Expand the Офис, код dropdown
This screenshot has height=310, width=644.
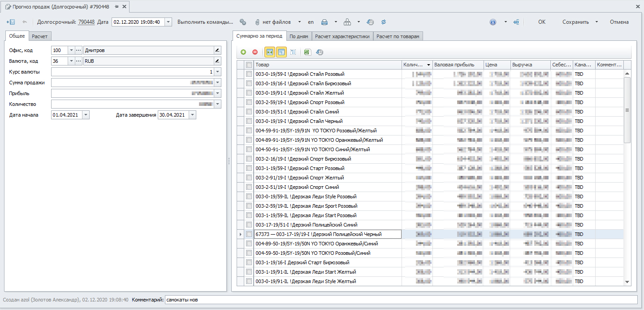(x=71, y=50)
